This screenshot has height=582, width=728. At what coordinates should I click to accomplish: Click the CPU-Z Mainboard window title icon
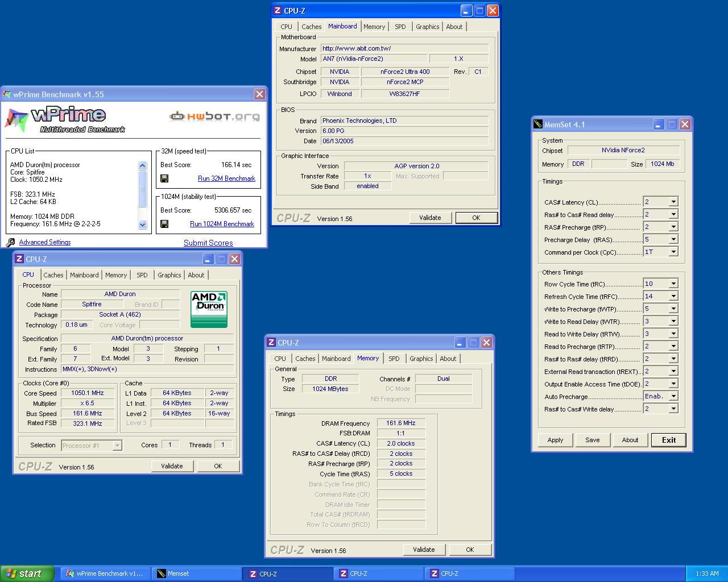pyautogui.click(x=278, y=10)
